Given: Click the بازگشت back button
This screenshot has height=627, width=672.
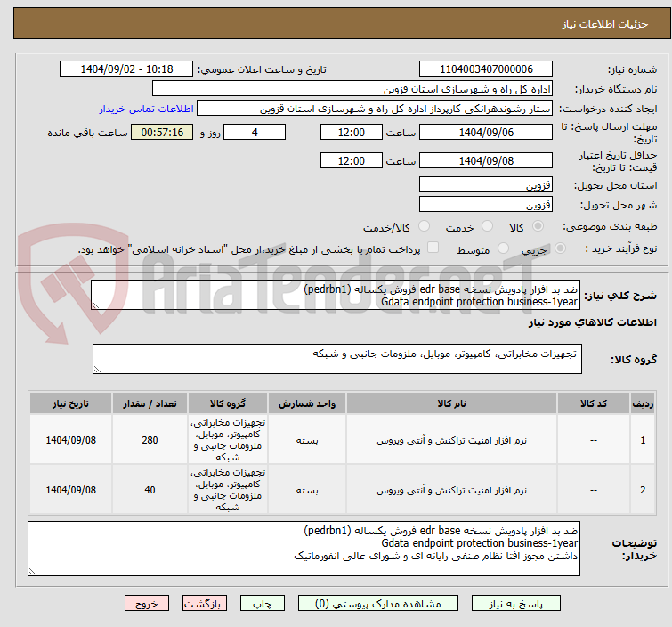Looking at the screenshot, I should [205, 604].
